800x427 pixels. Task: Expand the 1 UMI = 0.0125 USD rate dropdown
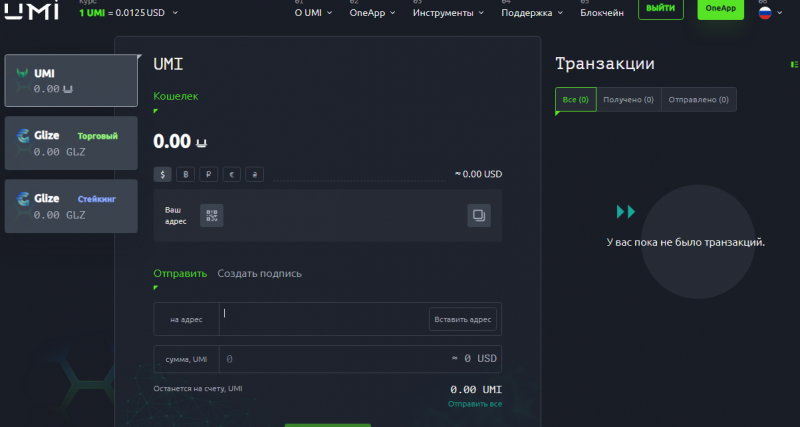(x=175, y=13)
